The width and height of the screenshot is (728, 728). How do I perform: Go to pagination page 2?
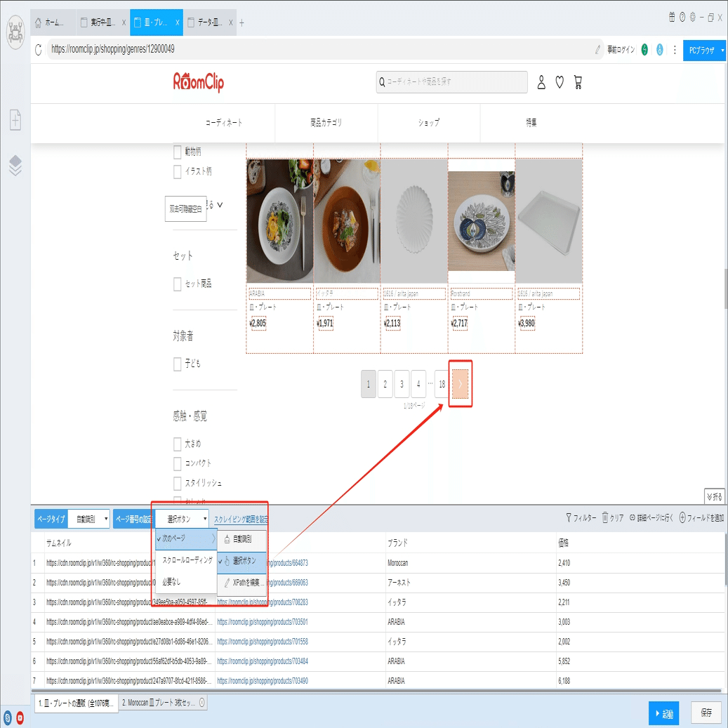click(385, 384)
